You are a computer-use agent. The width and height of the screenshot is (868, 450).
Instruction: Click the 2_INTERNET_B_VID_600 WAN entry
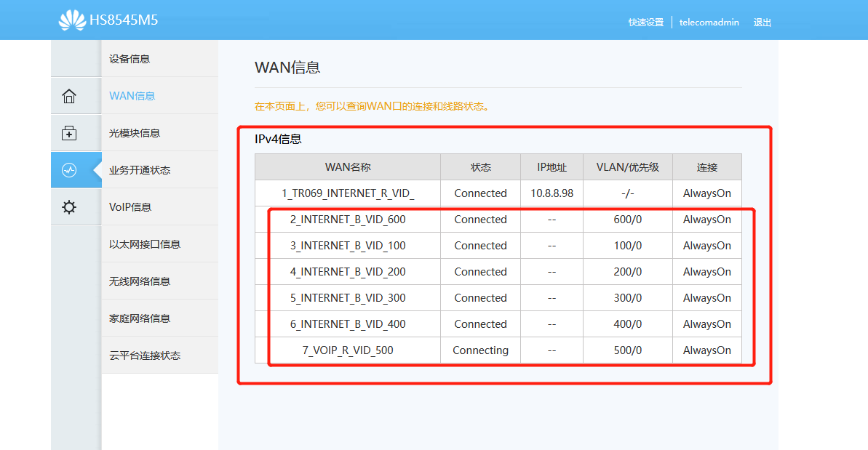(x=348, y=220)
